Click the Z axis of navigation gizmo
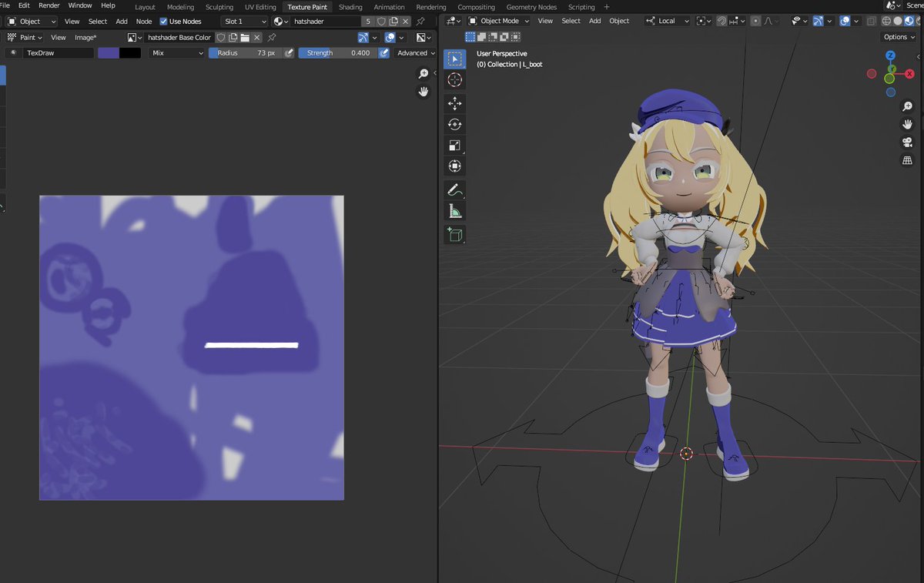 [890, 55]
